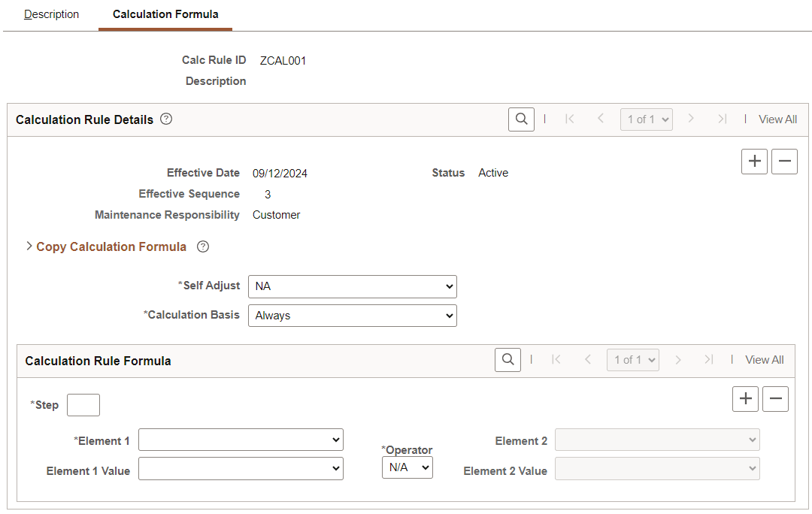
Task: Click View All in Calculation Rule Details
Action: click(777, 119)
